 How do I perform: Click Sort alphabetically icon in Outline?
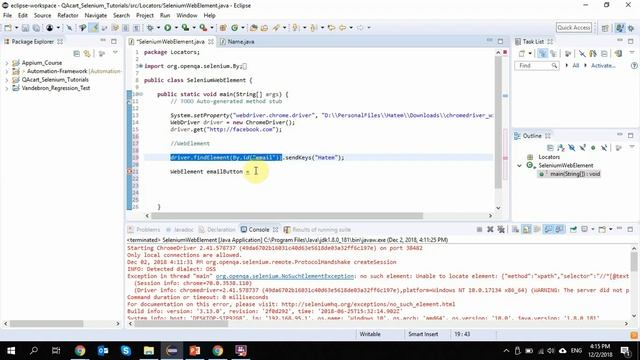[x=561, y=148]
